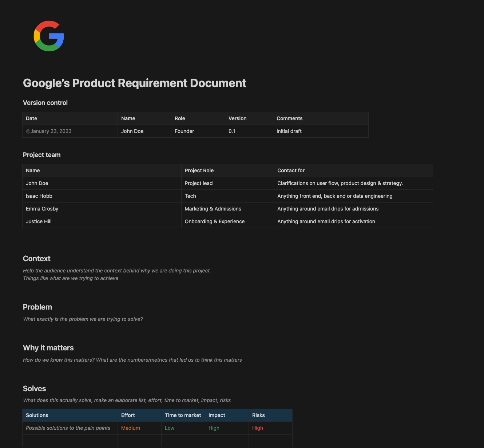This screenshot has width=484, height=448.
Task: Click the Why it matters heading
Action: (x=48, y=348)
